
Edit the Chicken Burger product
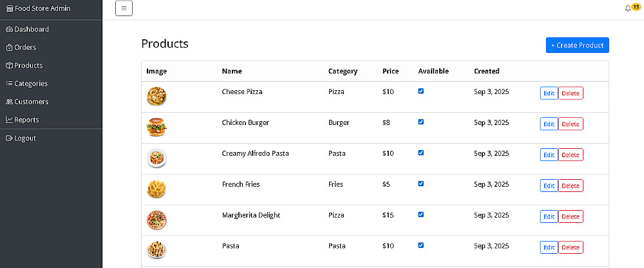549,124
